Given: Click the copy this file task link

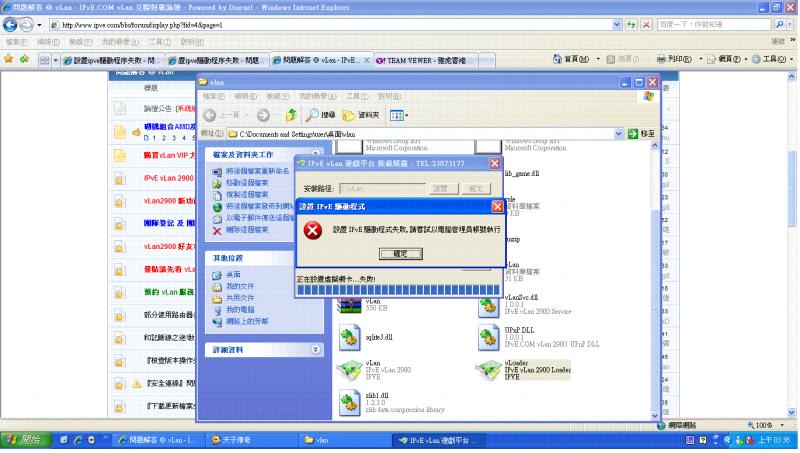Looking at the screenshot, I should 247,194.
